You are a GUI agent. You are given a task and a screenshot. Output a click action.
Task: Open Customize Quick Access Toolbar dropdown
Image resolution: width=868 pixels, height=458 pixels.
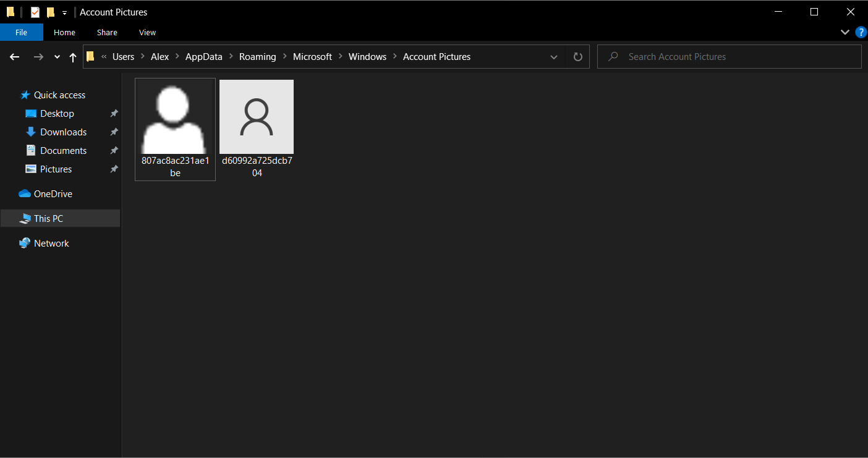64,12
